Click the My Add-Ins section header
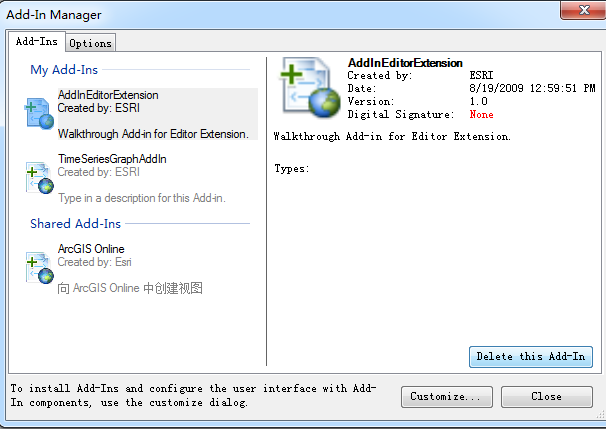 click(64, 70)
